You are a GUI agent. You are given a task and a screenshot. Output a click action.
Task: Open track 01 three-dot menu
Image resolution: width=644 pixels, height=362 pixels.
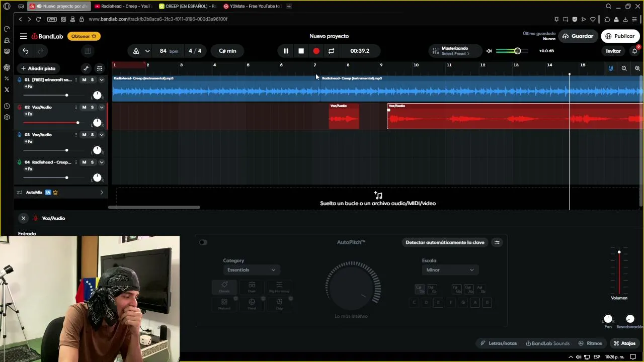click(x=76, y=80)
